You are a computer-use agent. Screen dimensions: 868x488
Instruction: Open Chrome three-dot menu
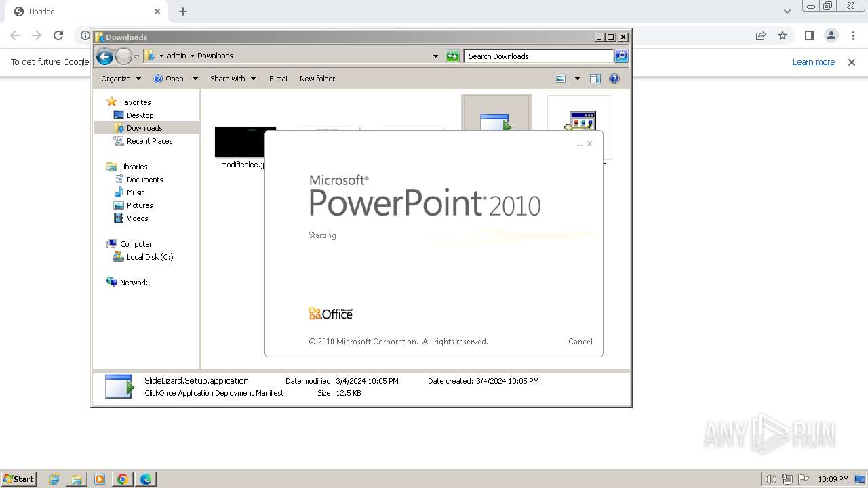tap(853, 35)
